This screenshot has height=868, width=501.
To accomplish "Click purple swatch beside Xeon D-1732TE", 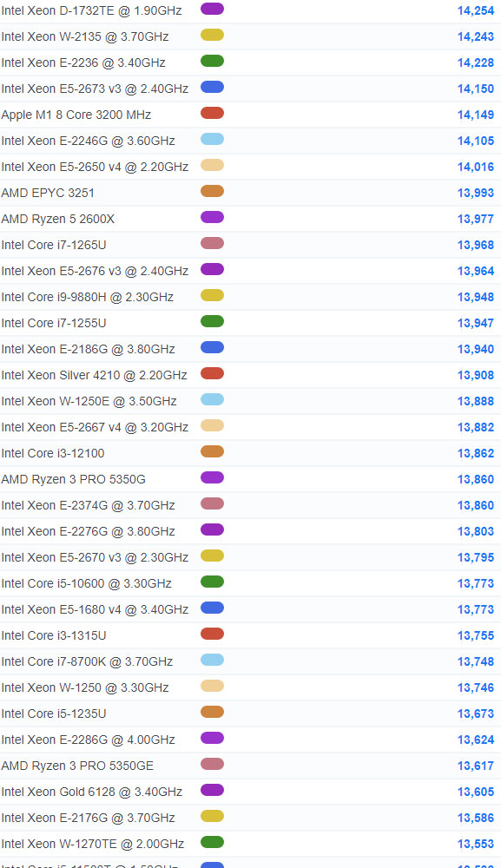I will [212, 9].
